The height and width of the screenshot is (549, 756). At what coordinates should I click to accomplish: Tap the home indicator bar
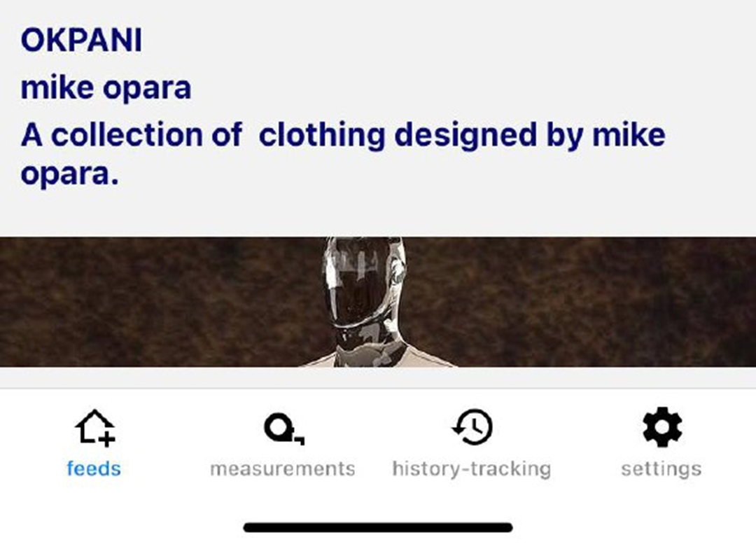tap(378, 527)
